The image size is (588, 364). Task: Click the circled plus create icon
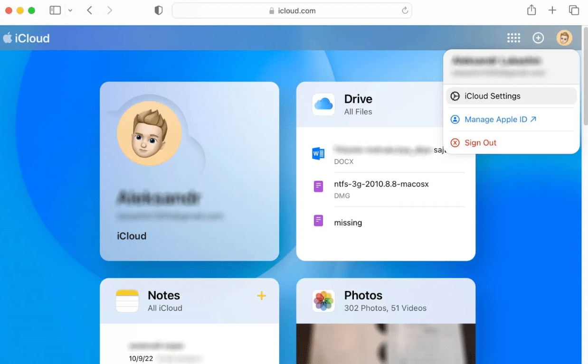pos(538,38)
